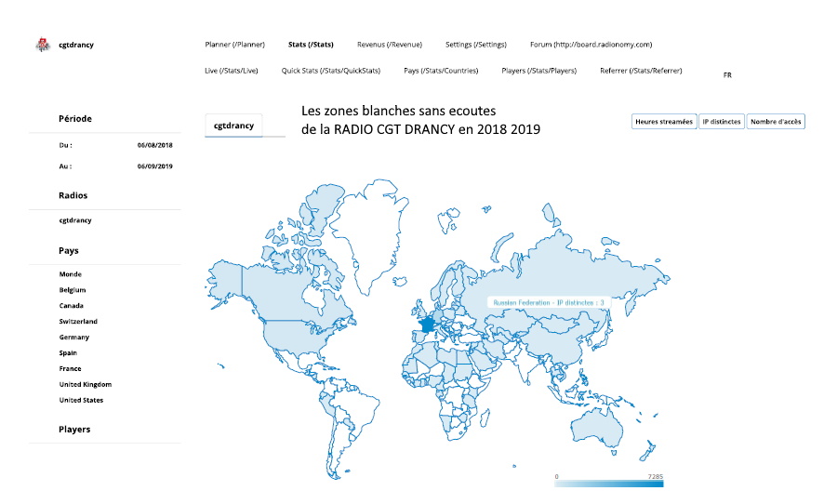This screenshot has width=824, height=504.
Task: Switch to the Live stats tab
Action: pos(232,71)
